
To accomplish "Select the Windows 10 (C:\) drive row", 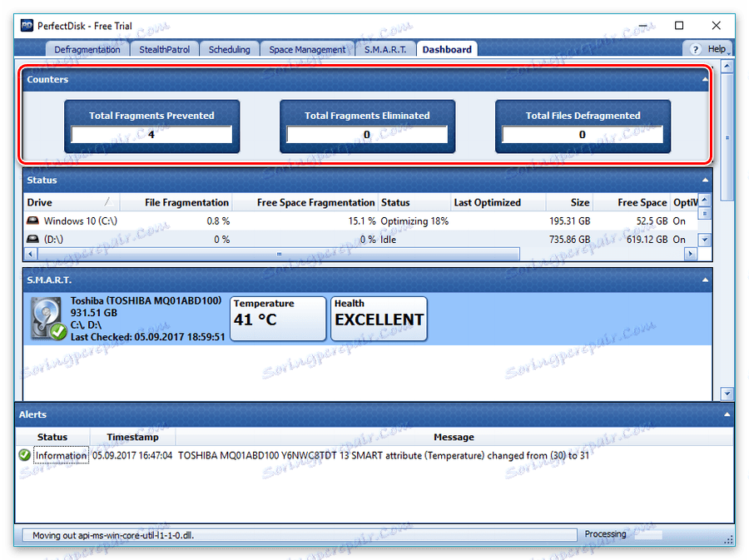I will (x=360, y=221).
